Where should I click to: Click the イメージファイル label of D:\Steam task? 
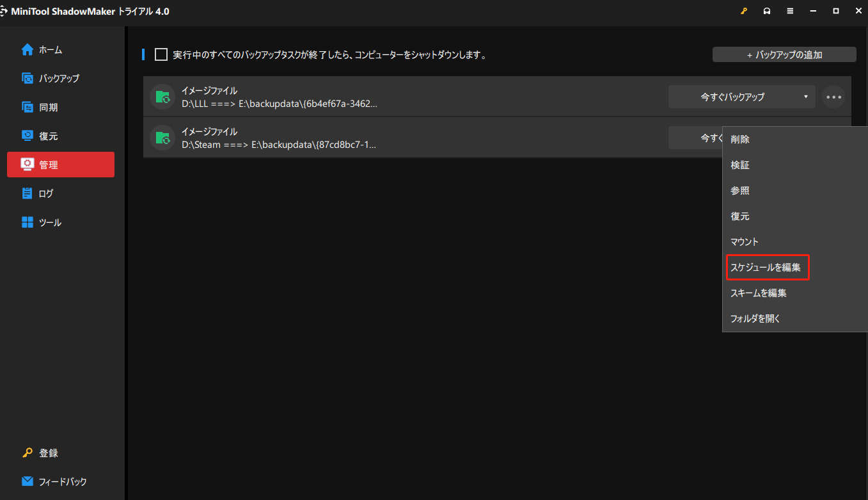209,132
